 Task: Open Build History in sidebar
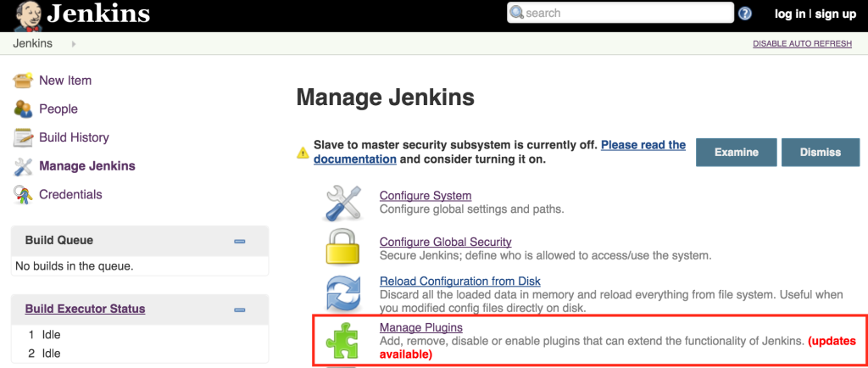pos(75,137)
